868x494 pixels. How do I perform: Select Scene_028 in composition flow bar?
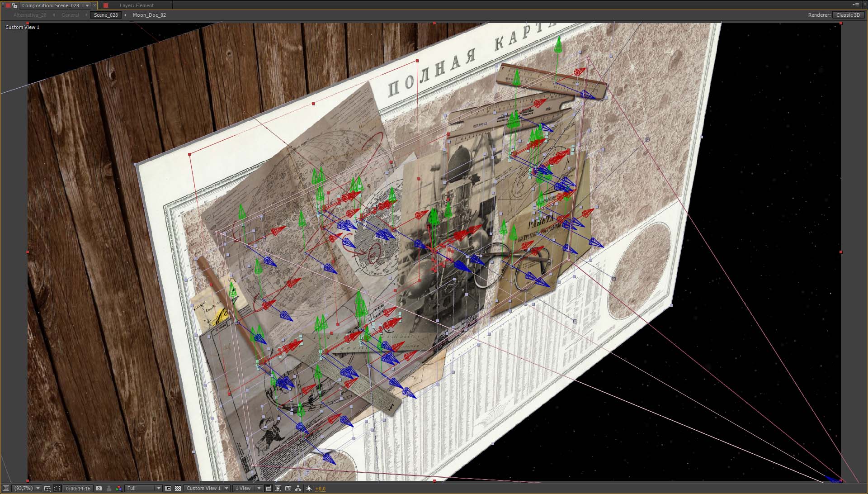[106, 15]
